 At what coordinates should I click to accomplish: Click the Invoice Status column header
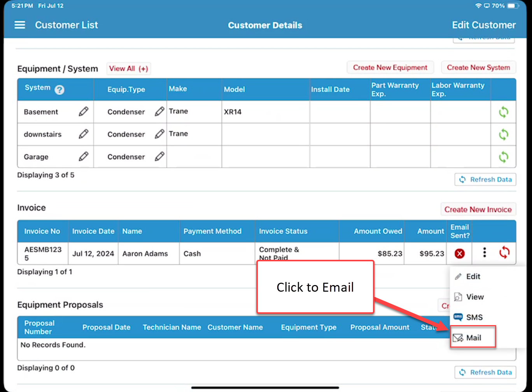(x=283, y=231)
